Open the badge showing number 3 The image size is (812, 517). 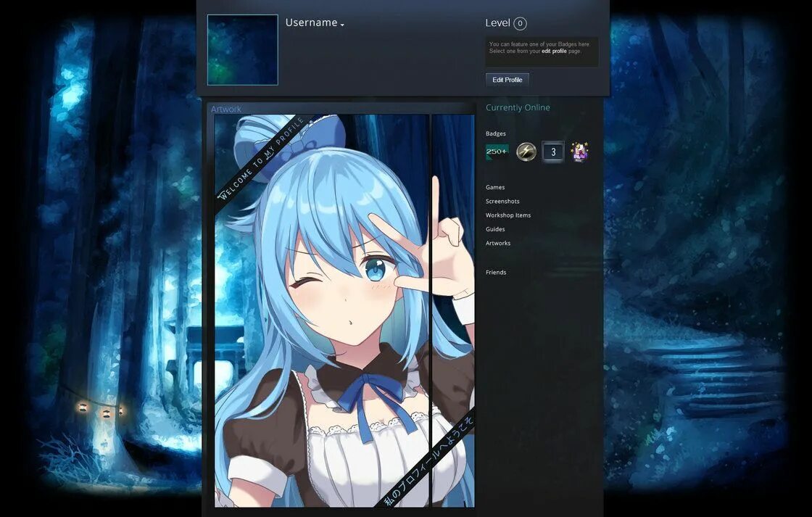[553, 152]
